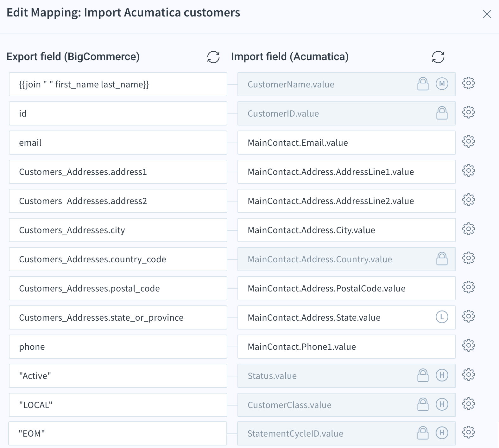Edit the Customers_Addresses.city export field
Screen dimensions: 499x448
pyautogui.click(x=118, y=230)
